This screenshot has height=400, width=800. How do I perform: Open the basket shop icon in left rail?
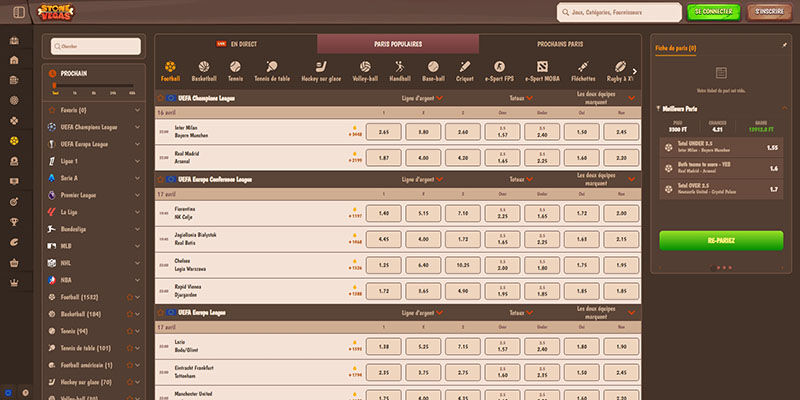(14, 263)
